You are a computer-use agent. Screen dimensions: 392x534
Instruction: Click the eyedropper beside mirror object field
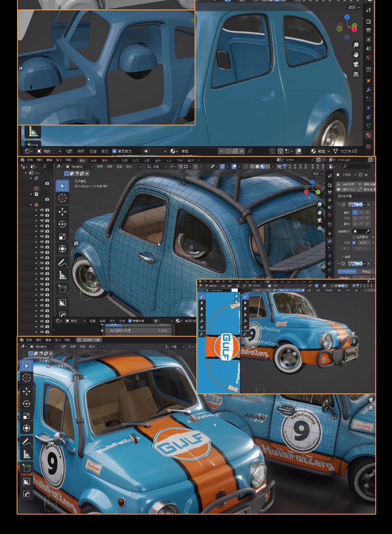[x=368, y=231]
